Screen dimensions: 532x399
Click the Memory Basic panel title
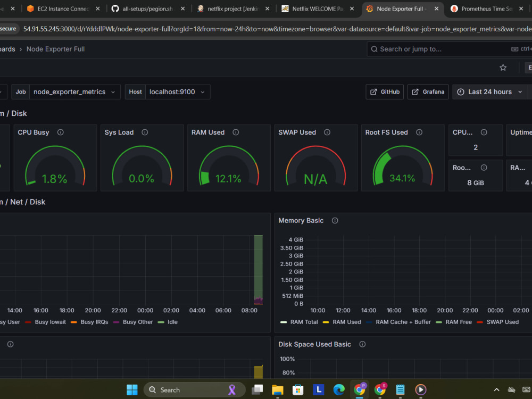click(x=301, y=221)
